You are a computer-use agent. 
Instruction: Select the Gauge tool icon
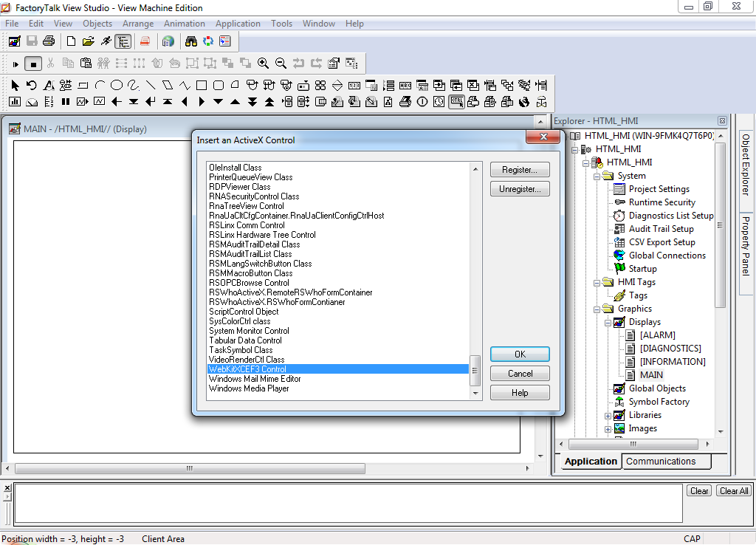(x=32, y=102)
